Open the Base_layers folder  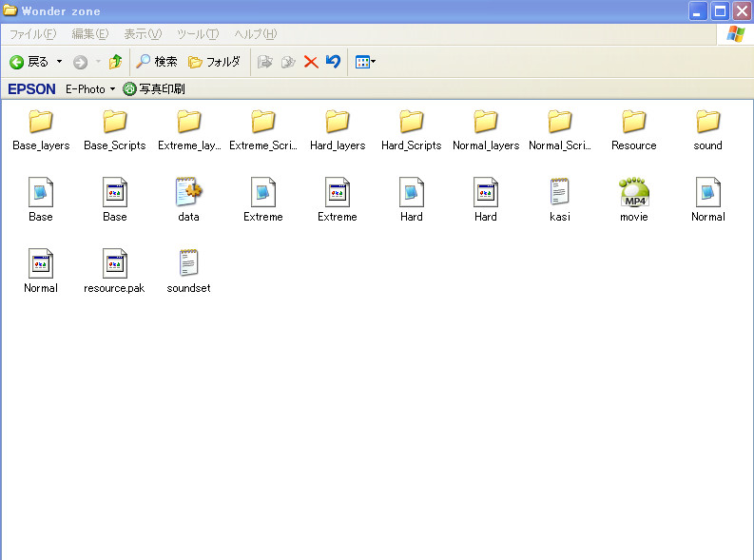click(x=40, y=122)
